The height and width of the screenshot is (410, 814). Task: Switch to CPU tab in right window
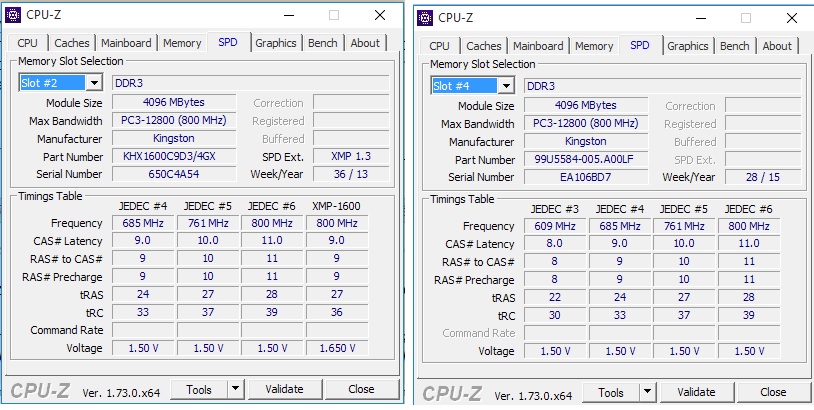440,46
